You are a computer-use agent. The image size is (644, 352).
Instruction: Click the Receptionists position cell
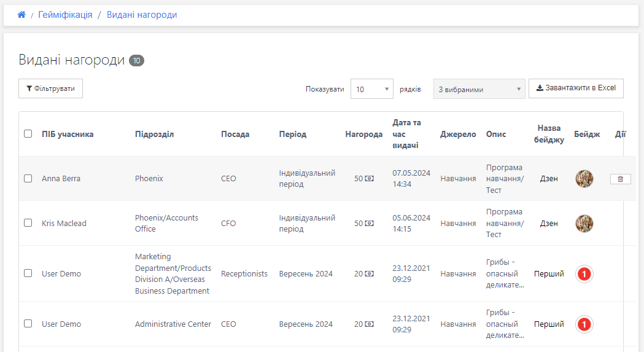pyautogui.click(x=244, y=274)
